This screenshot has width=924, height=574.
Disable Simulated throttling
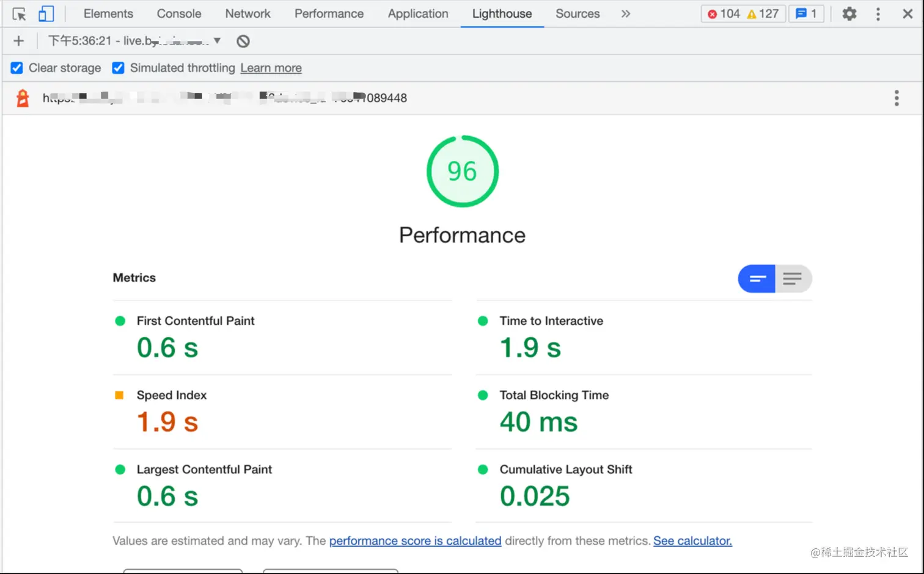coord(118,68)
